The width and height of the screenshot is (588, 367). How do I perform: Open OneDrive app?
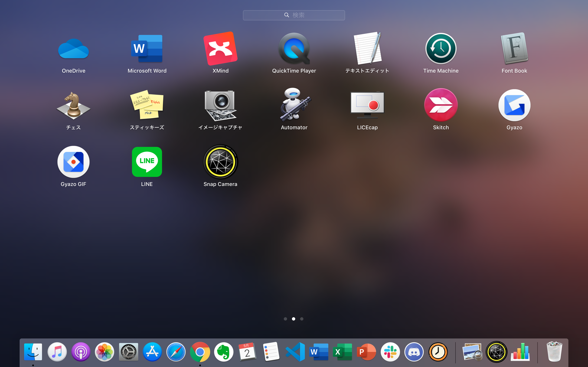pos(73,49)
